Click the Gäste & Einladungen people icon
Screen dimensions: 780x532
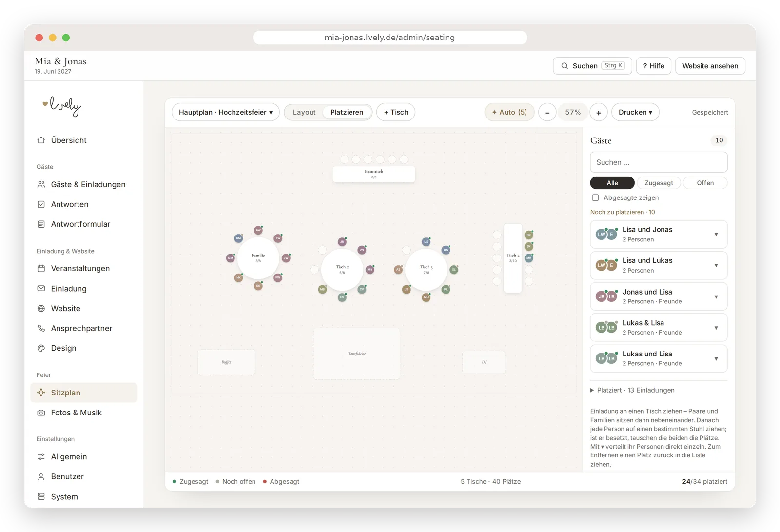coord(41,184)
